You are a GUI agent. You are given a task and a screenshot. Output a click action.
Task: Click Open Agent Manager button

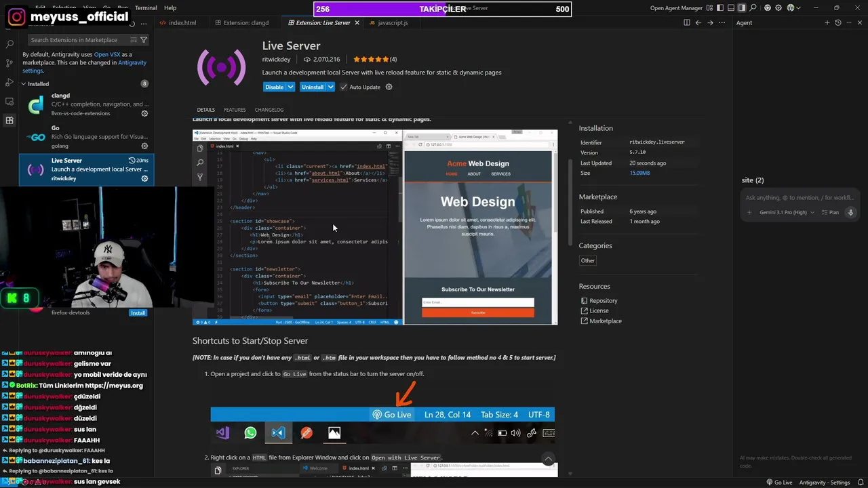[x=675, y=8]
